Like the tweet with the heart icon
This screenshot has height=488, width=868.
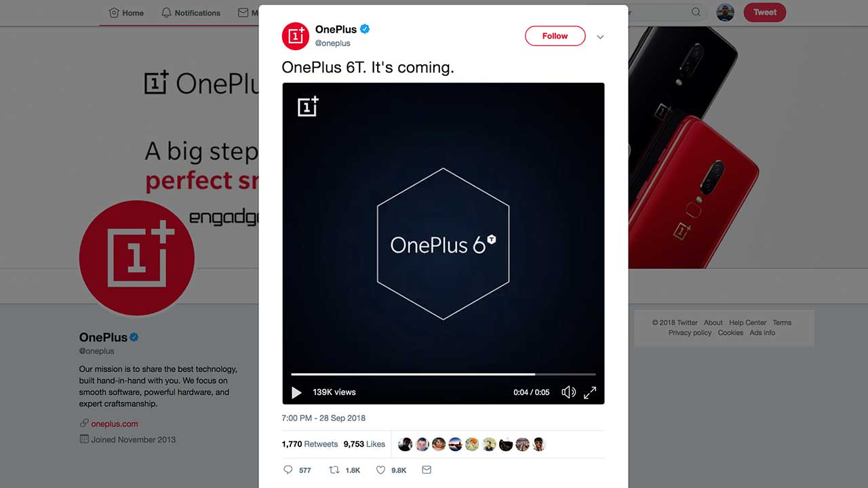click(380, 470)
